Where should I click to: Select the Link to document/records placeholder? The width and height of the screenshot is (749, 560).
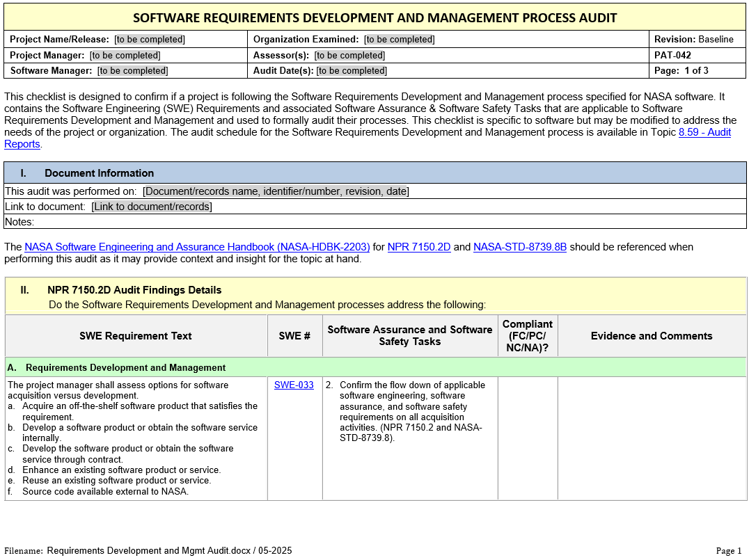click(x=151, y=207)
